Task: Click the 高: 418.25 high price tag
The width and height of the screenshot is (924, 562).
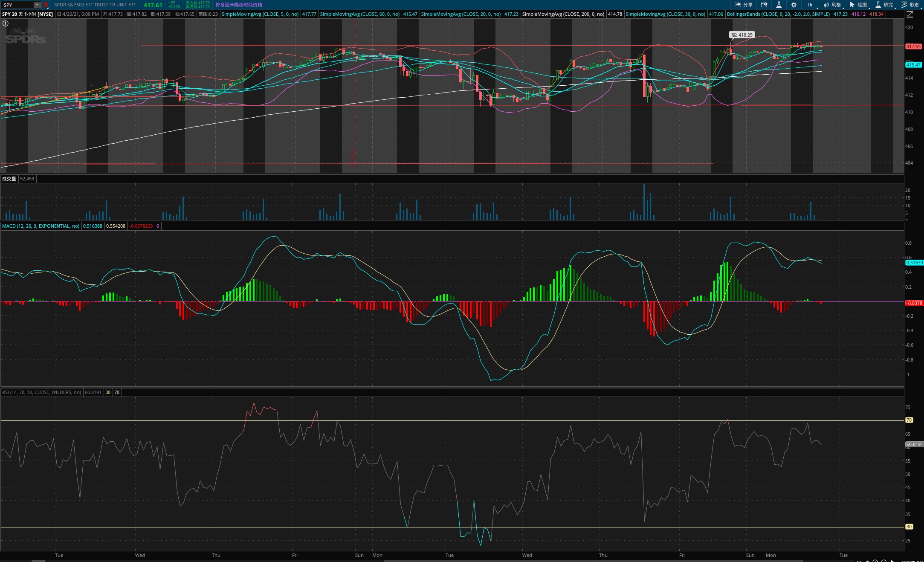Action: pyautogui.click(x=742, y=35)
